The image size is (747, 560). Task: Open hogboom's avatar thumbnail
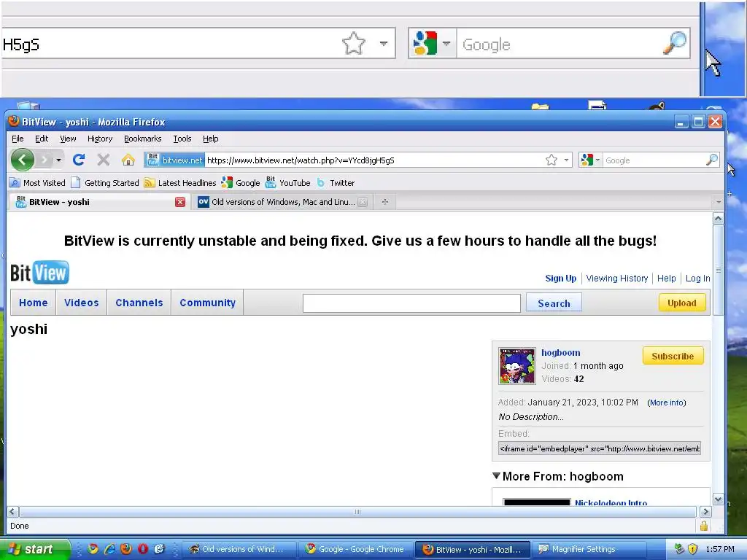pos(517,366)
